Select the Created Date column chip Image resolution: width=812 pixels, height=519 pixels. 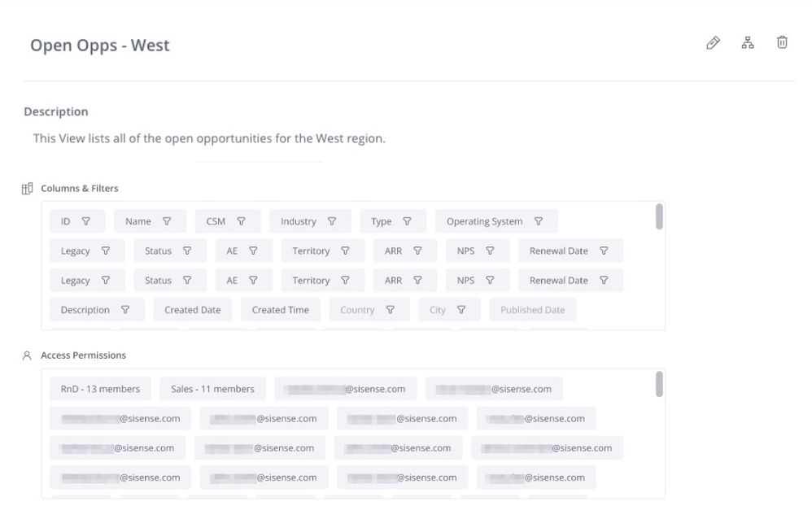point(192,310)
